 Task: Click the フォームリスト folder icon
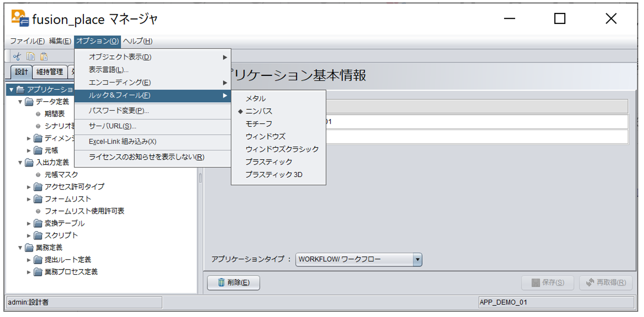38,199
